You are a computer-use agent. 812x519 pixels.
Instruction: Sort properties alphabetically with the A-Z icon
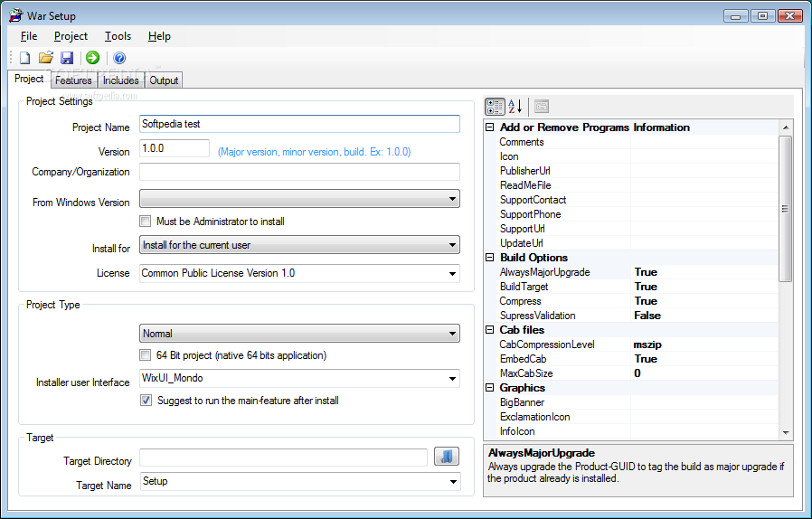(x=515, y=106)
